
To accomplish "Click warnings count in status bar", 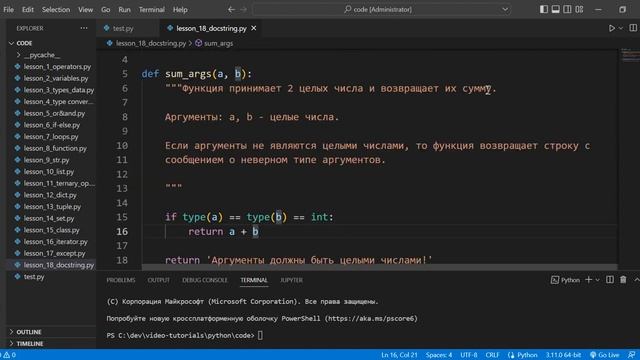I will [x=9, y=355].
